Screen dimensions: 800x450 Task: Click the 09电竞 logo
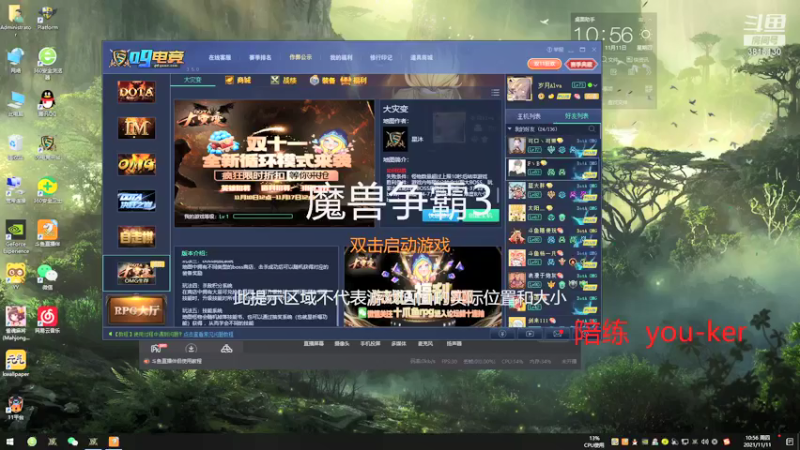pos(147,58)
